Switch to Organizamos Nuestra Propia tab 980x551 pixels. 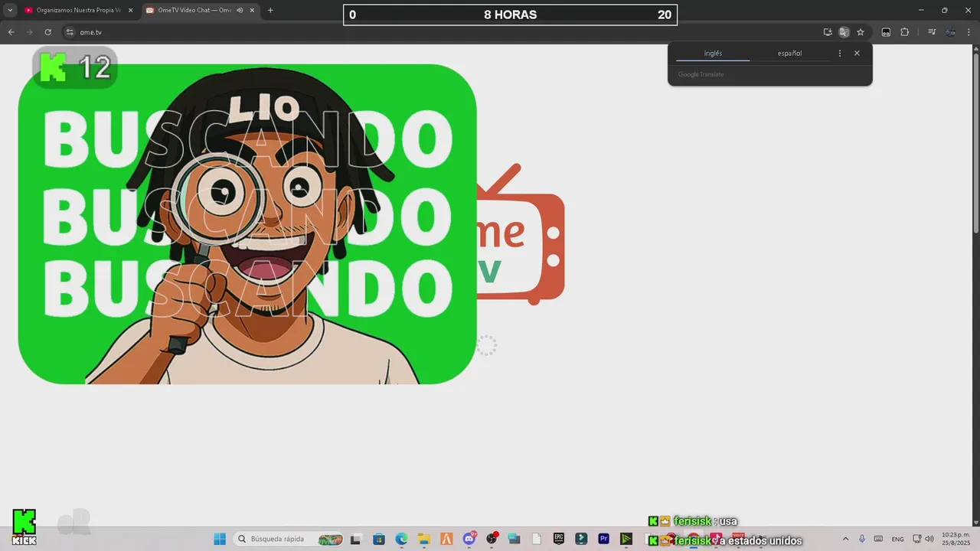coord(73,10)
